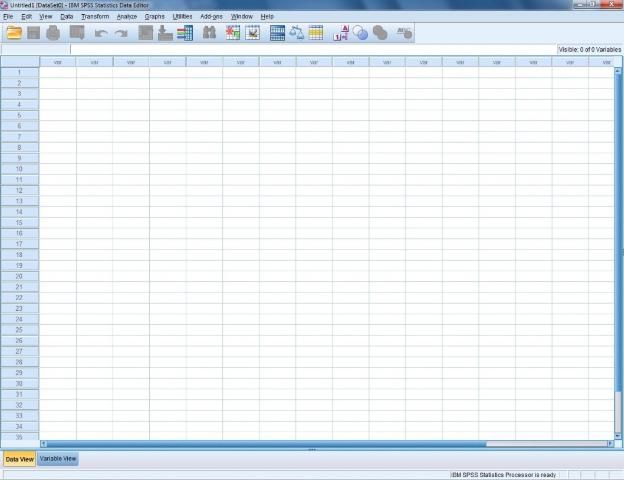Open the Analyze menu
The width and height of the screenshot is (624, 480).
[126, 17]
